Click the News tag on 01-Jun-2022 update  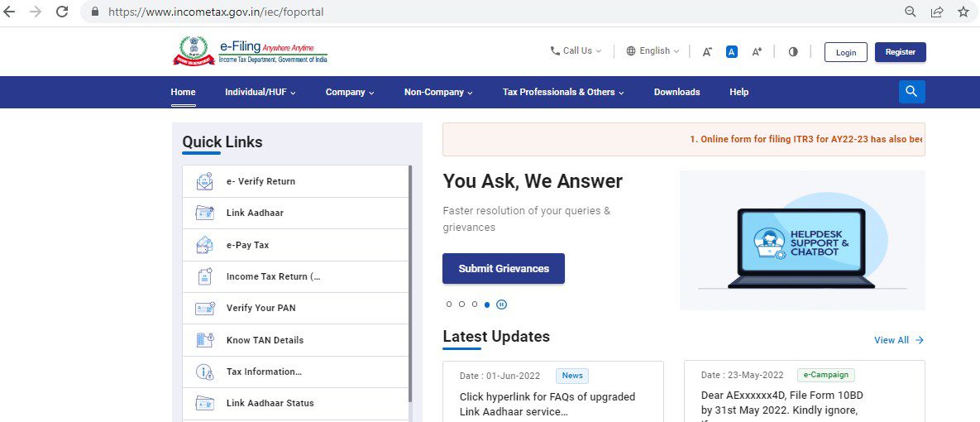click(x=572, y=376)
